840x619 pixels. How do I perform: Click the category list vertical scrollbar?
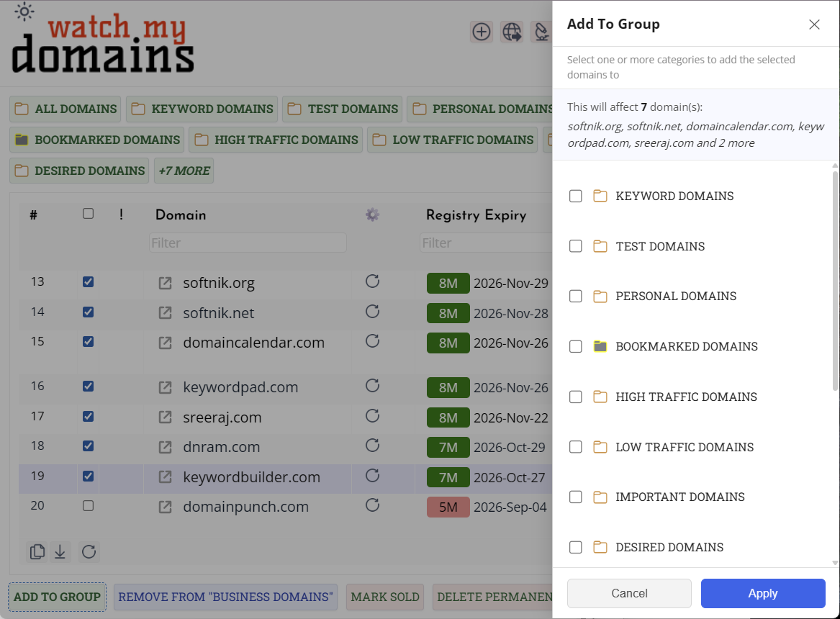point(835,281)
